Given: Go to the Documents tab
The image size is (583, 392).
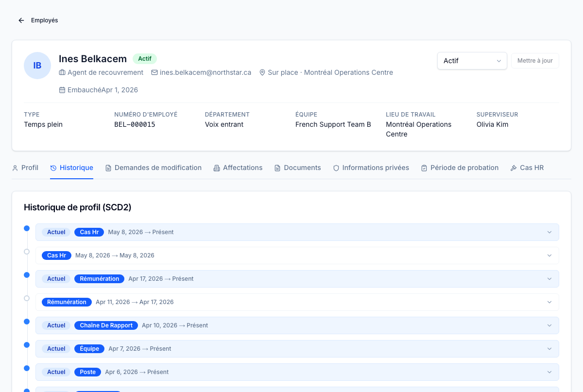Looking at the screenshot, I should [297, 168].
